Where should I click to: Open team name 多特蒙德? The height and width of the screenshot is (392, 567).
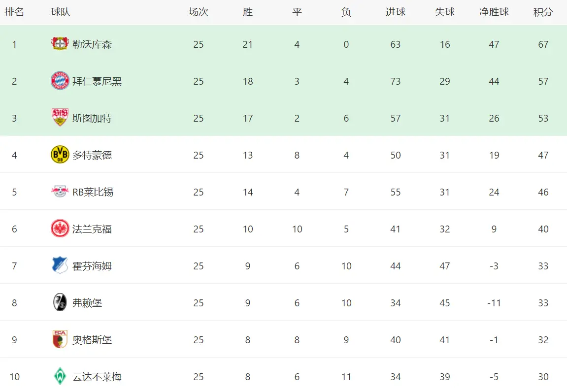92,155
